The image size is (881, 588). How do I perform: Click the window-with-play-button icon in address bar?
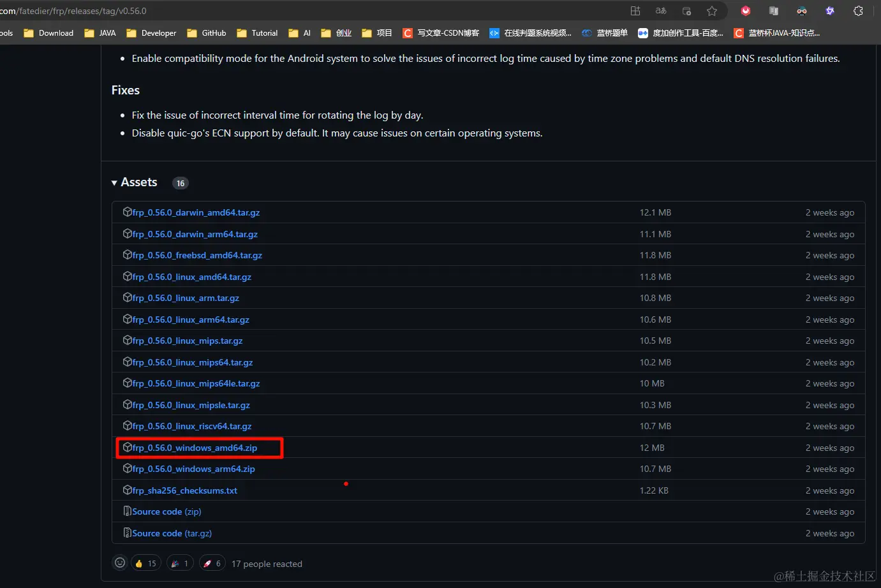tap(686, 11)
